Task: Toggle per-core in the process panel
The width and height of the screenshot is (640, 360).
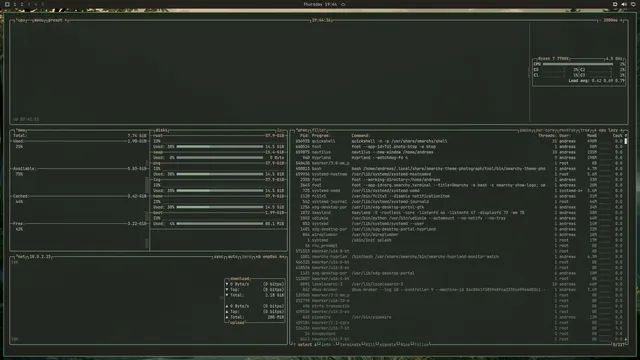Action: pyautogui.click(x=545, y=130)
